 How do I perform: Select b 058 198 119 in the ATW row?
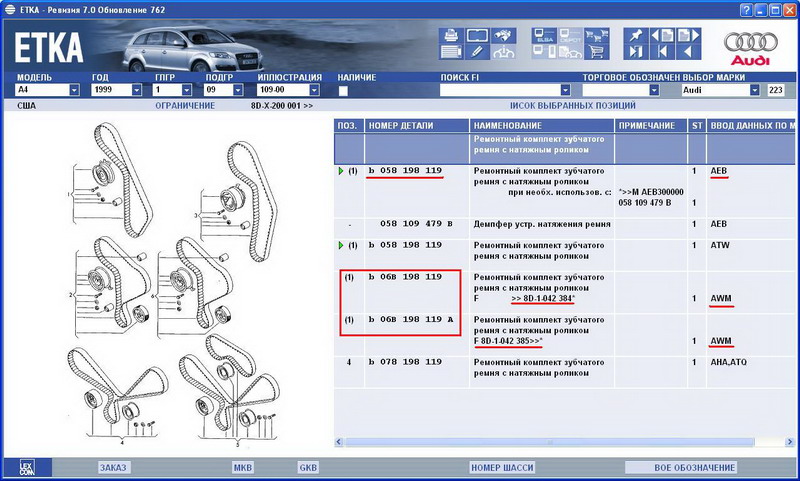[405, 245]
